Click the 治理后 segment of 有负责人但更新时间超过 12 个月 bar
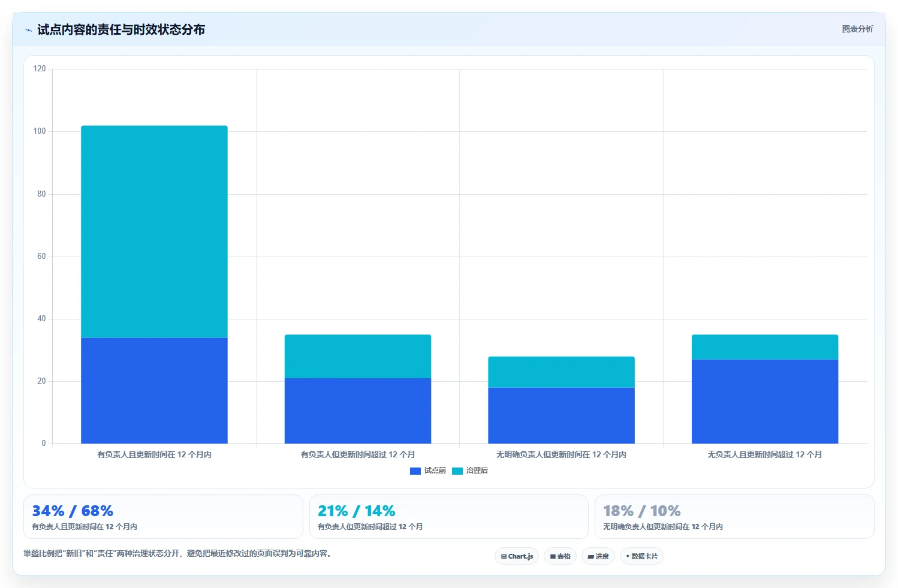The width and height of the screenshot is (898, 588). point(358,356)
